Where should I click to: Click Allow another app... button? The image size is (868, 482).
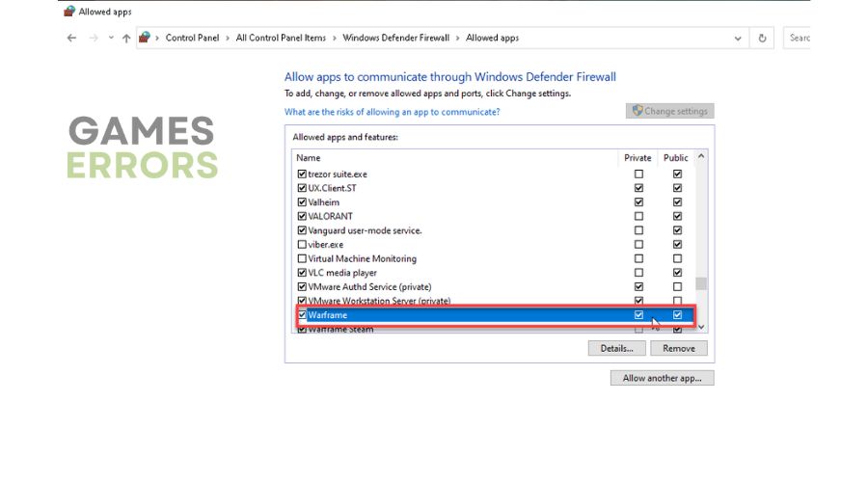coord(662,378)
